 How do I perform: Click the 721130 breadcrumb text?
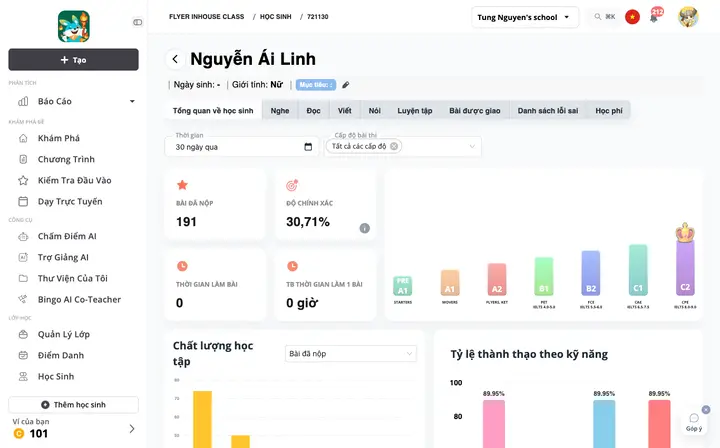coord(318,17)
